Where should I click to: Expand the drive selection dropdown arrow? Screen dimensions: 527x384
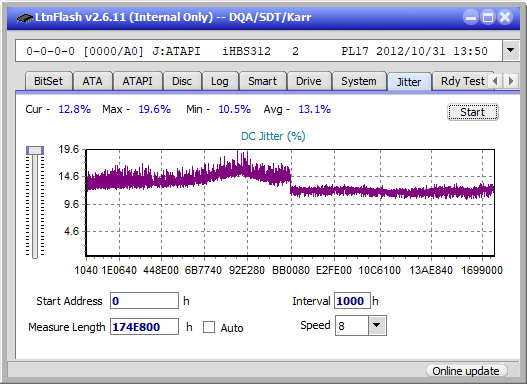tap(511, 51)
